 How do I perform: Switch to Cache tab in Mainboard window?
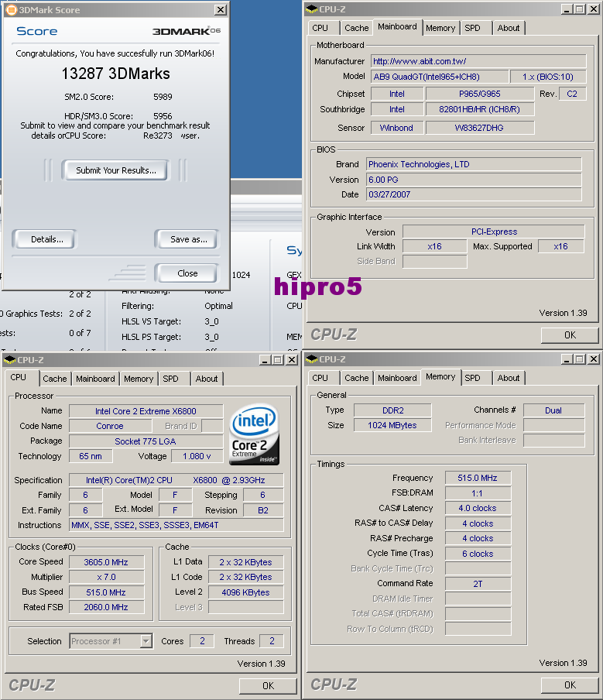coord(357,28)
